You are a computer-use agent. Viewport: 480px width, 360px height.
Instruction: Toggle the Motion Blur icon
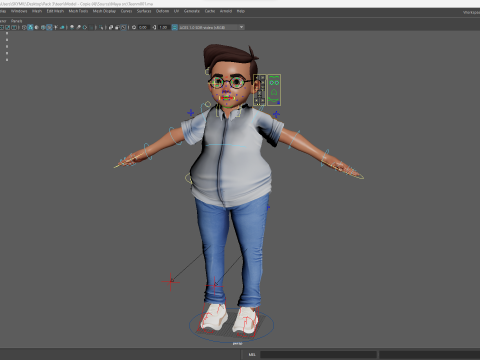pos(78,27)
